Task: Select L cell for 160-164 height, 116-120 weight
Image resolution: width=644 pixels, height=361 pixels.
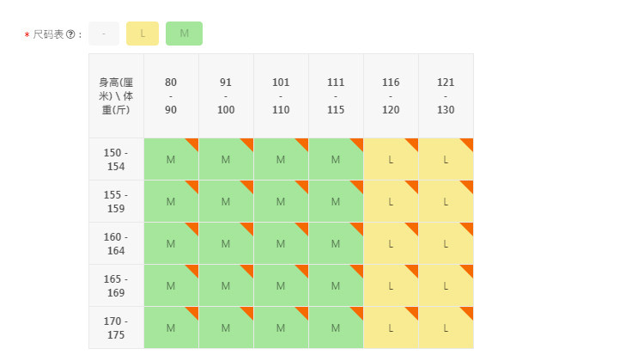Action: click(x=391, y=244)
